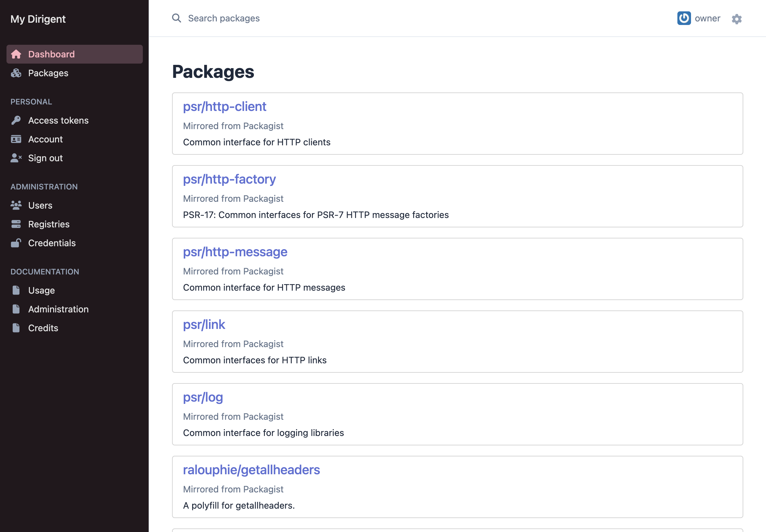The height and width of the screenshot is (532, 766).
Task: Click the Credentials padlock icon
Action: pyautogui.click(x=16, y=243)
